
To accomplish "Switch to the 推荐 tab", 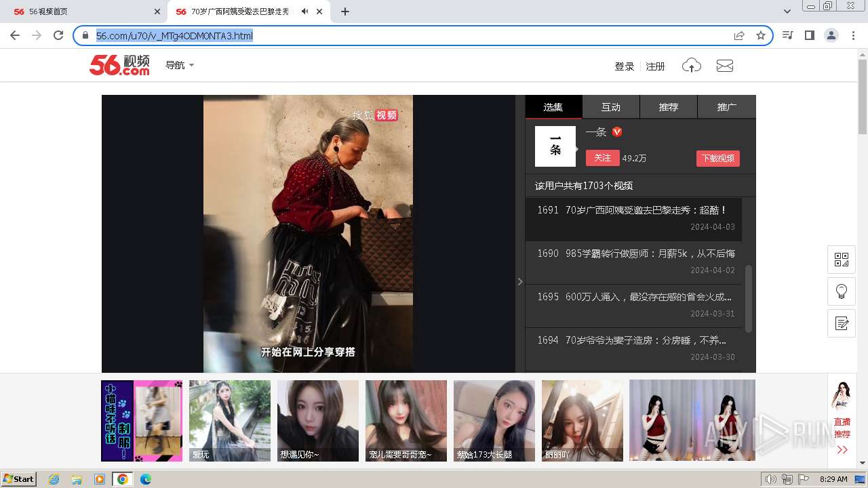I will click(669, 107).
